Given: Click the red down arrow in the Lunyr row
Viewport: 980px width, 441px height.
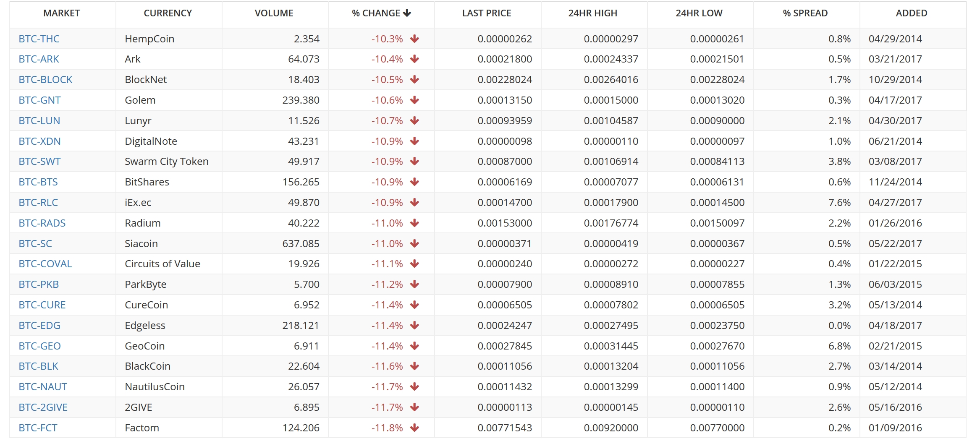Looking at the screenshot, I should [414, 120].
